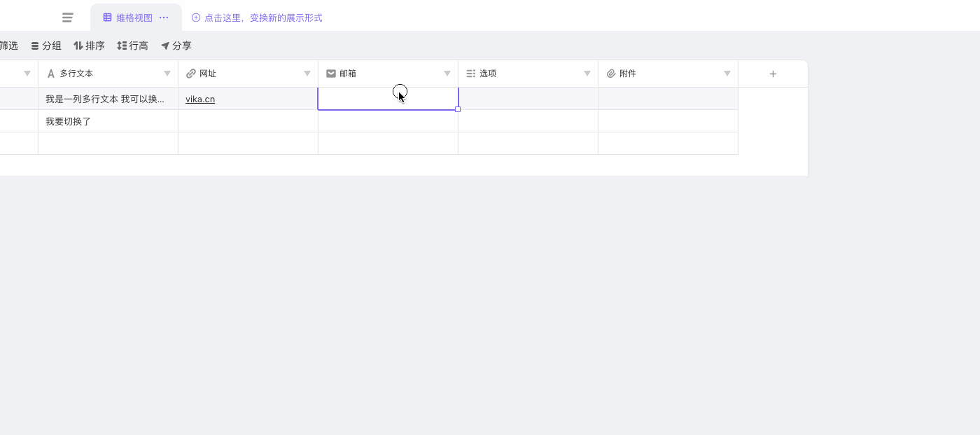Select the cell containing 我要切换了
The image size is (980, 435).
(x=108, y=121)
